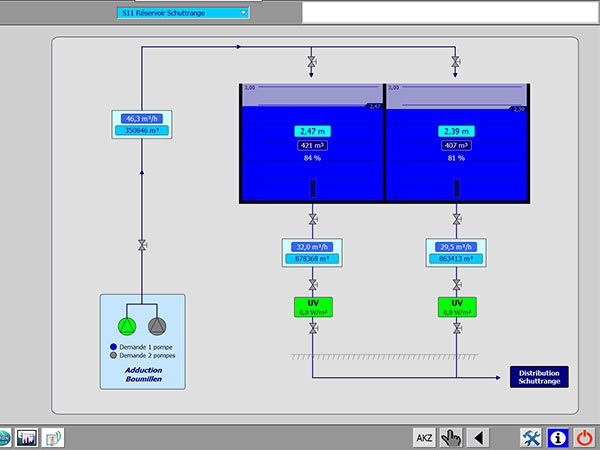Select the green running pump
Viewport: 600px width, 450px height.
pos(127,326)
